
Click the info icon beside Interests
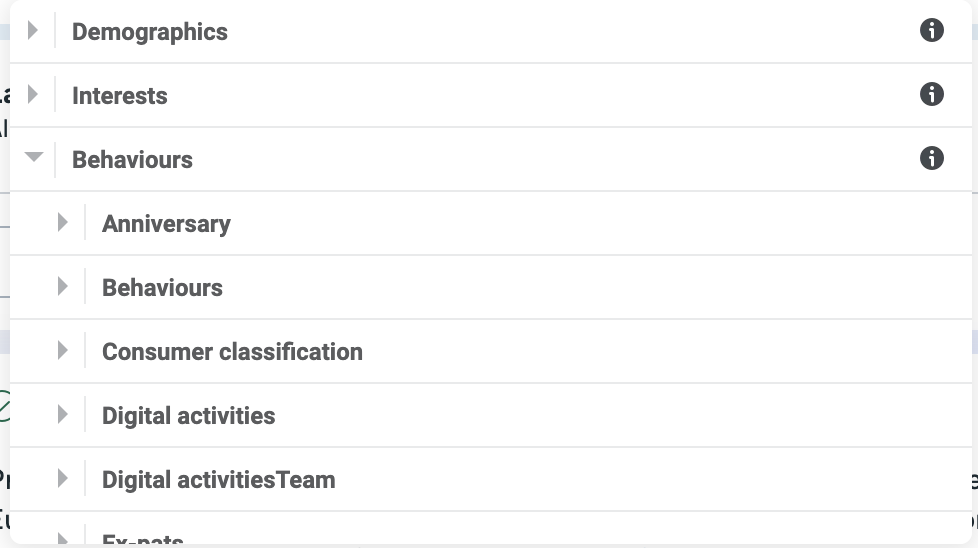tap(931, 94)
